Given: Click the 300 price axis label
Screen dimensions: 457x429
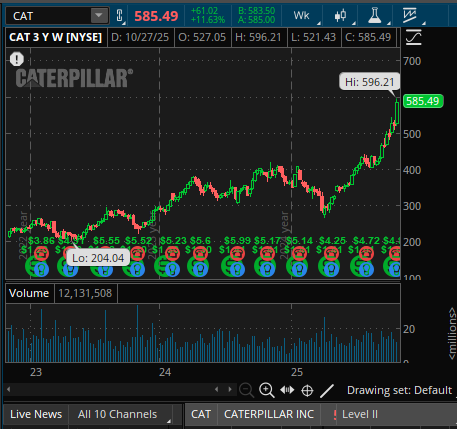Looking at the screenshot, I should (412, 206).
